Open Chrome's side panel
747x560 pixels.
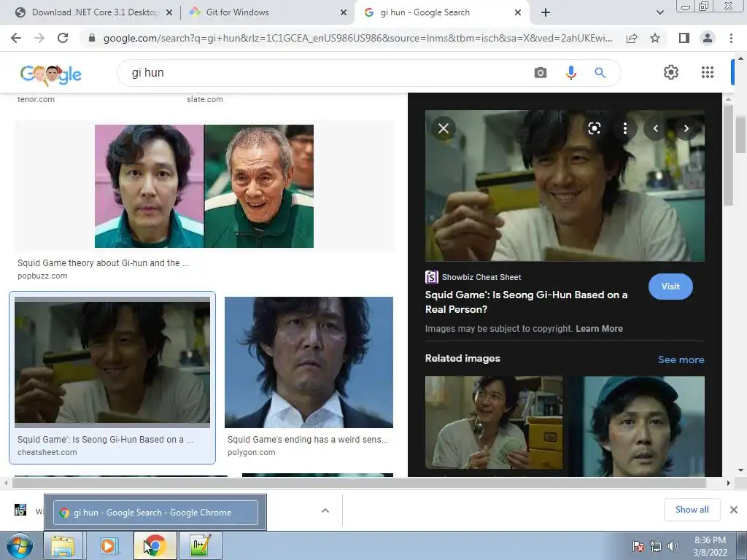click(684, 38)
